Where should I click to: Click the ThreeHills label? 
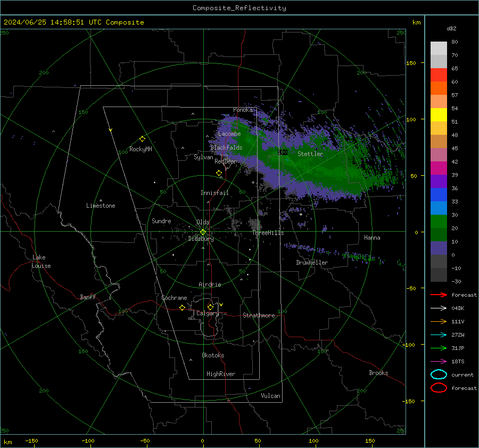[x=268, y=233]
